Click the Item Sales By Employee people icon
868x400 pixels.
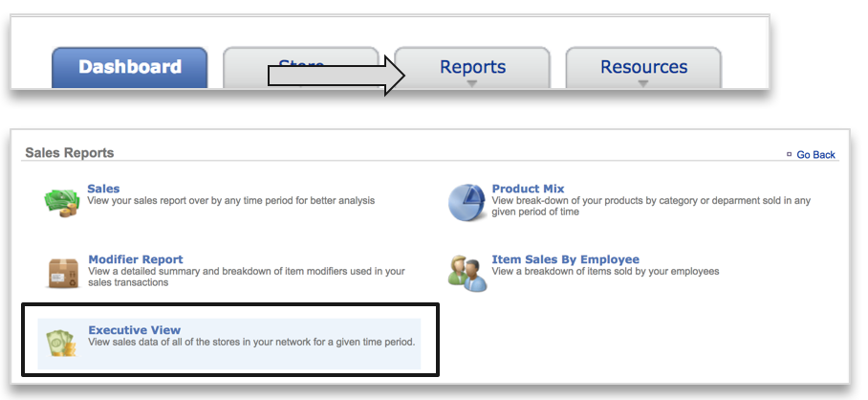pyautogui.click(x=468, y=272)
